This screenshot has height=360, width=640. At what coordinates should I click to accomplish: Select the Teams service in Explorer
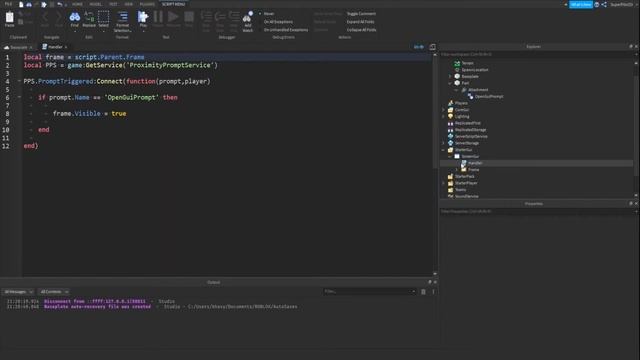tap(457, 190)
